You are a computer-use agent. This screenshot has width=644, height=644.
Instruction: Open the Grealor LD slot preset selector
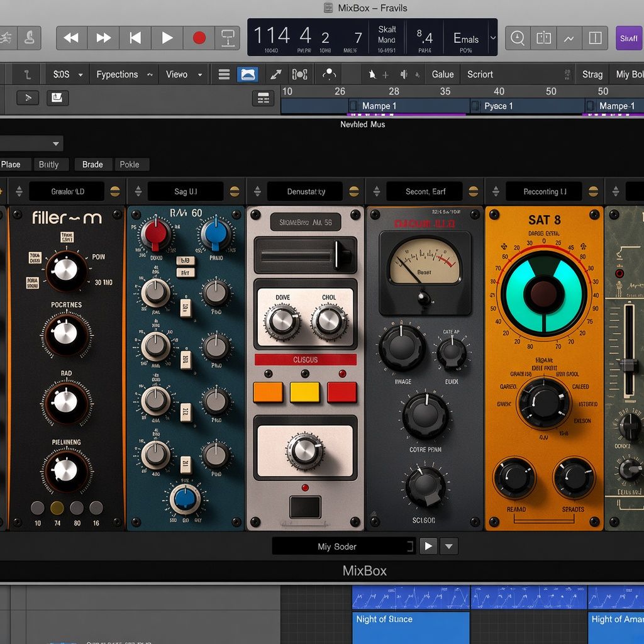pos(67,191)
